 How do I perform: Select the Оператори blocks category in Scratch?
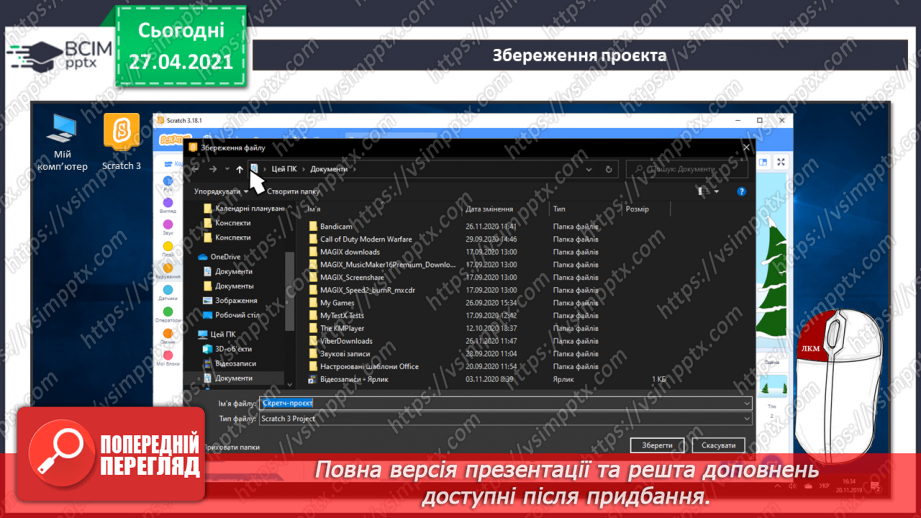168,315
